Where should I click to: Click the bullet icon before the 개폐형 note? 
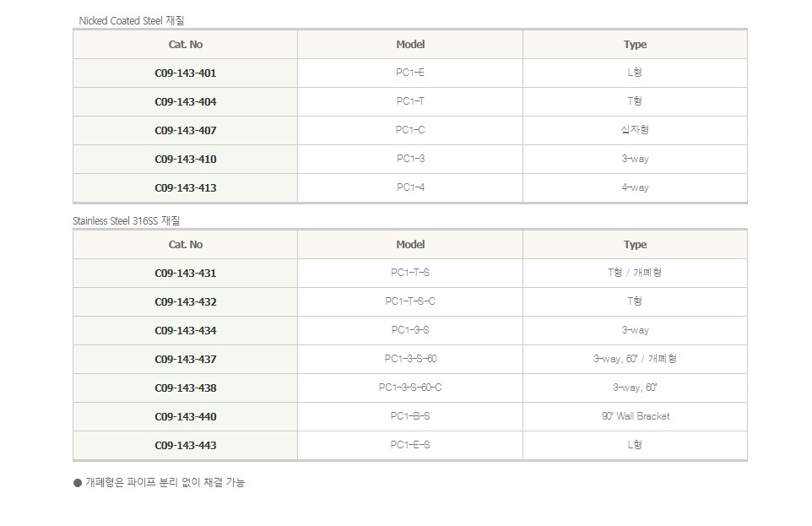(x=78, y=483)
